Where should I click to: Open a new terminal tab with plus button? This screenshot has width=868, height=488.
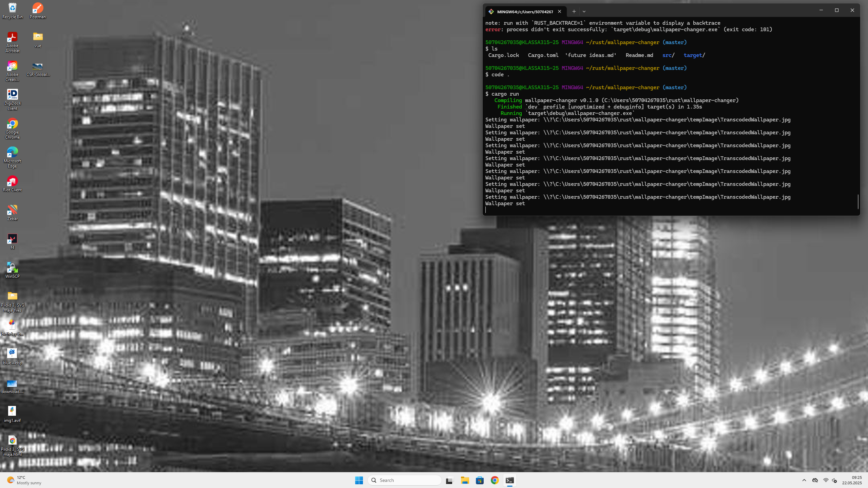(x=574, y=11)
